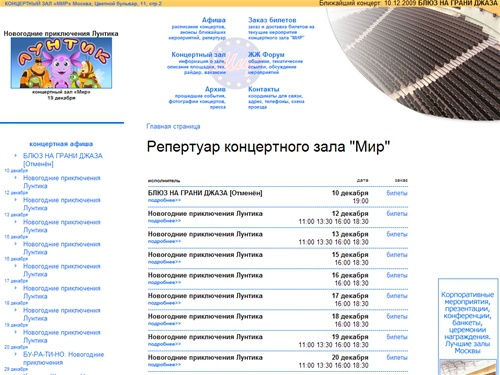Open the Контакты page
This screenshot has height=375, width=500.
(264, 89)
